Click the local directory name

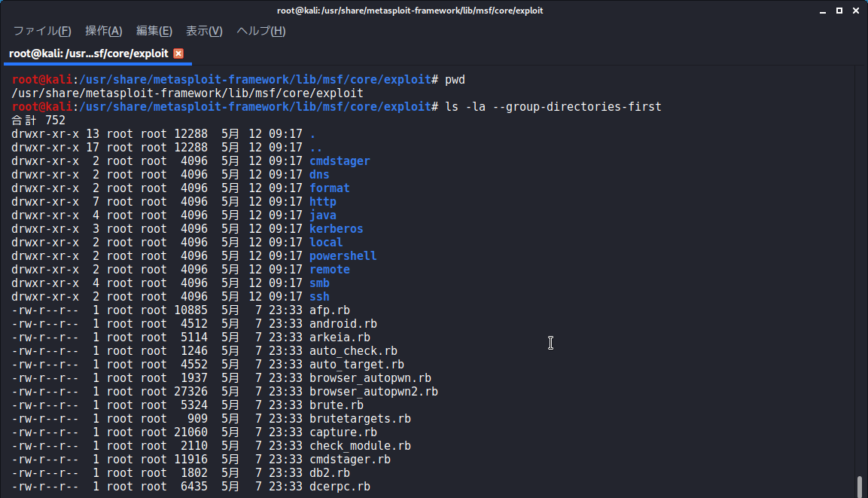(x=326, y=243)
